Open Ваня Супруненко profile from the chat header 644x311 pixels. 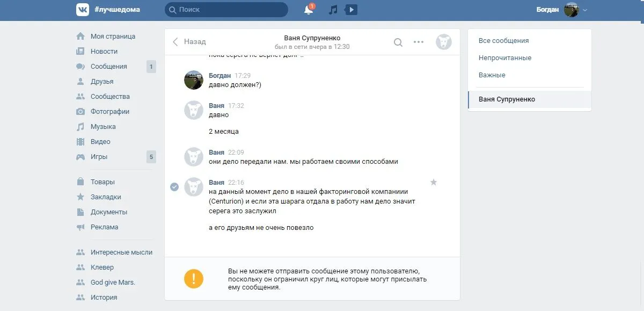(312, 38)
